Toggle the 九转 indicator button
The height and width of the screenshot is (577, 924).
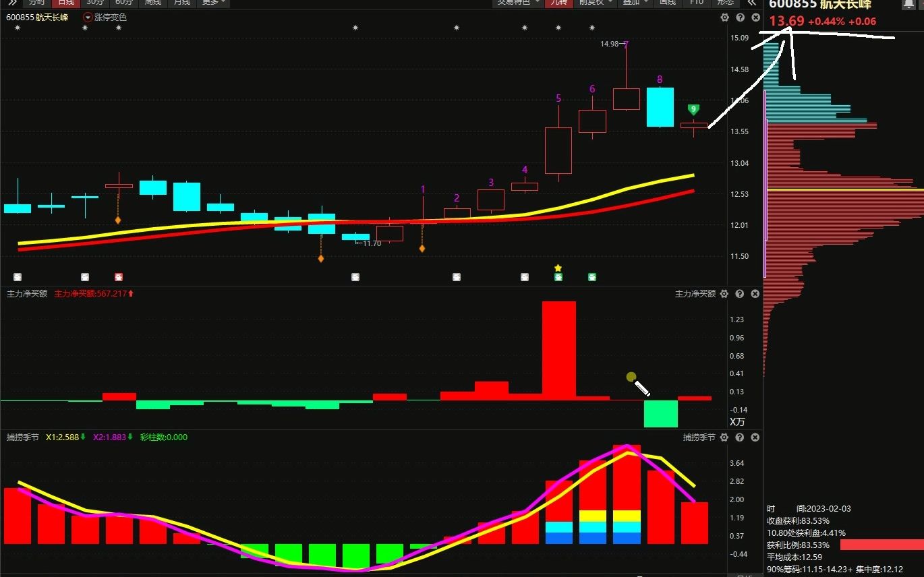559,2
